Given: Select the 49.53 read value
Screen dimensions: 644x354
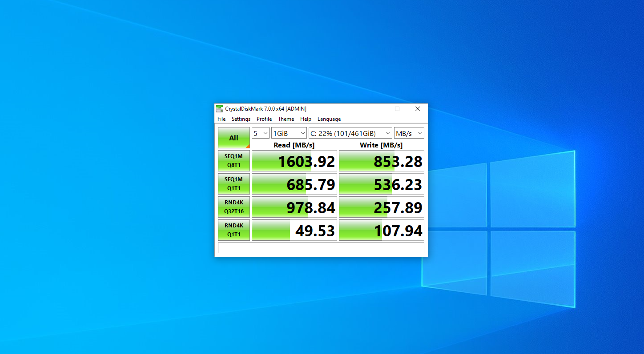Looking at the screenshot, I should pyautogui.click(x=294, y=230).
